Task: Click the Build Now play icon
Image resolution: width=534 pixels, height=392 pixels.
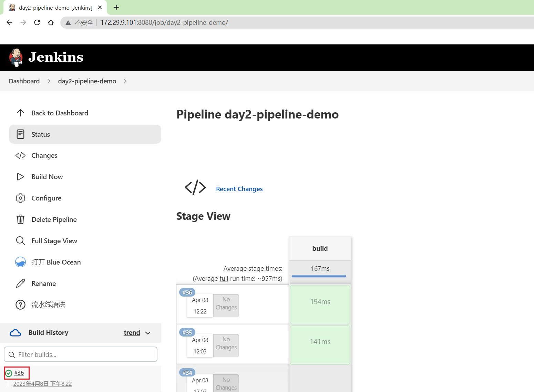Action: click(20, 177)
